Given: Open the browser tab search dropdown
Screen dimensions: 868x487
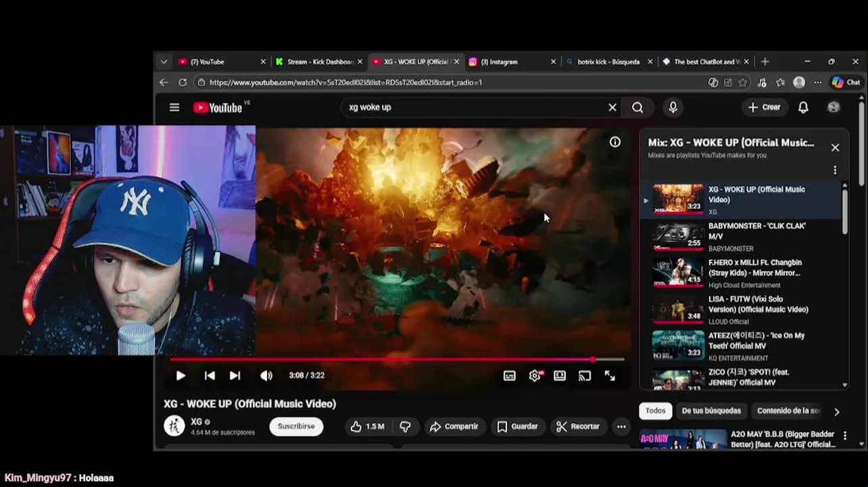Looking at the screenshot, I should (164, 62).
